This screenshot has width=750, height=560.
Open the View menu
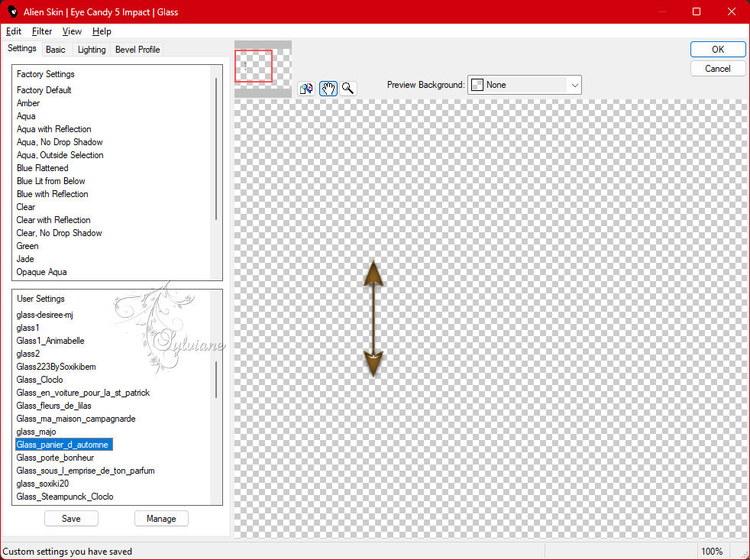pos(72,31)
